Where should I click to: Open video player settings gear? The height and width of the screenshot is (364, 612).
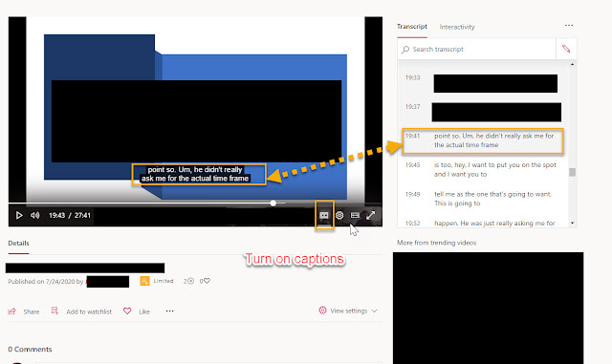(x=339, y=215)
